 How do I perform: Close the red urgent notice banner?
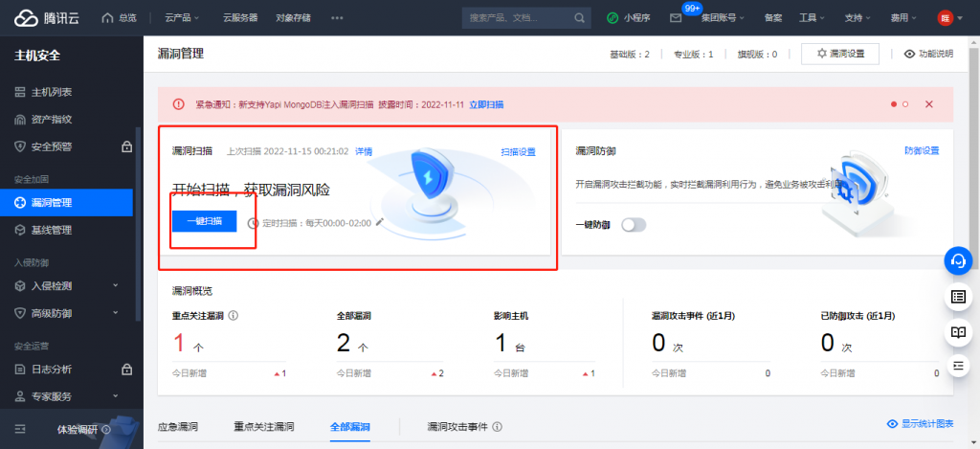928,104
